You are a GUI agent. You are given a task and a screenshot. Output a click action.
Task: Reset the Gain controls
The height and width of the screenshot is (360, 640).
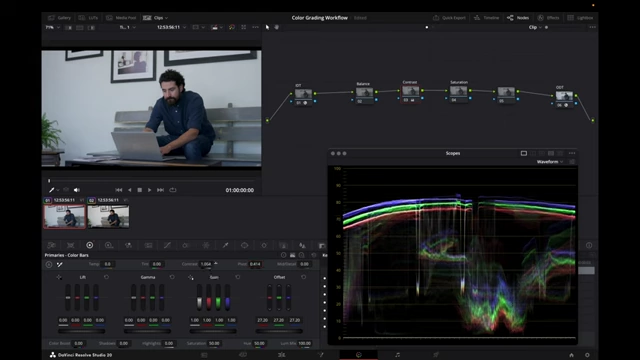pyautogui.click(x=238, y=277)
